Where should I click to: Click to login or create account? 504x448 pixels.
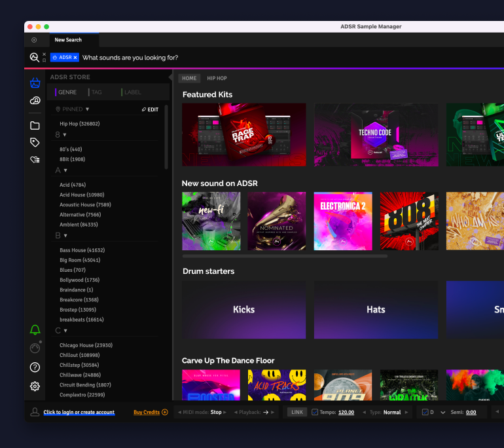tap(79, 413)
